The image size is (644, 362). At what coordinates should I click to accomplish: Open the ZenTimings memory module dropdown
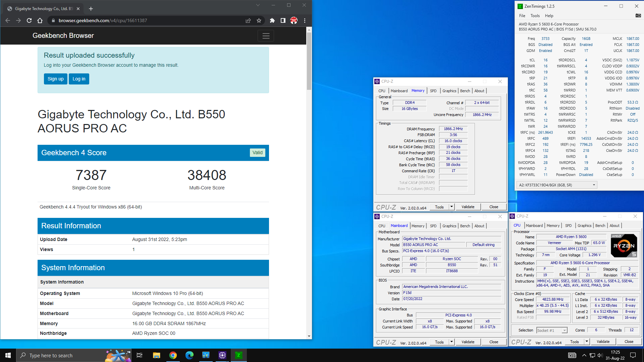click(x=557, y=185)
